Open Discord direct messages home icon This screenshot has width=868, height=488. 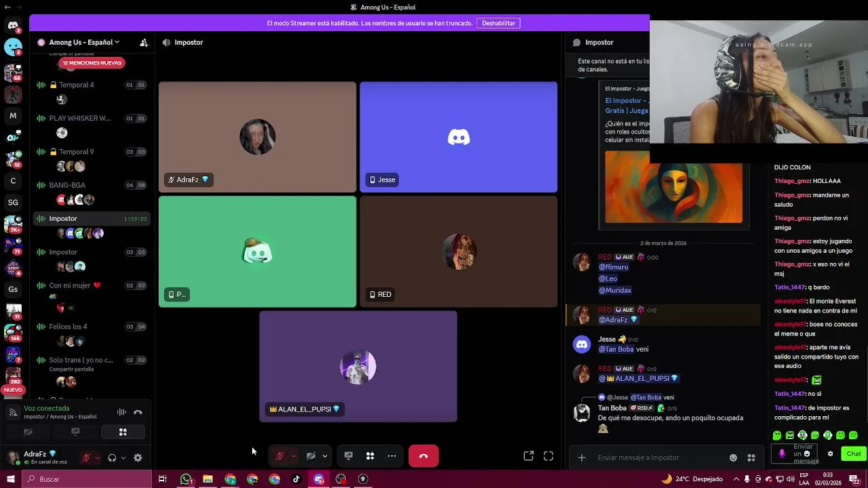(x=13, y=26)
